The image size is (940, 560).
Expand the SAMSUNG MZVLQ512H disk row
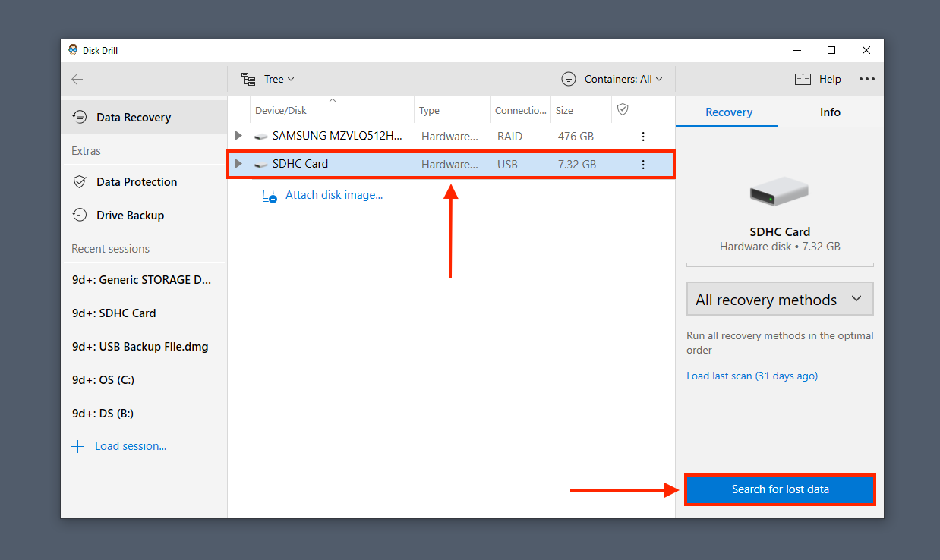click(x=238, y=137)
